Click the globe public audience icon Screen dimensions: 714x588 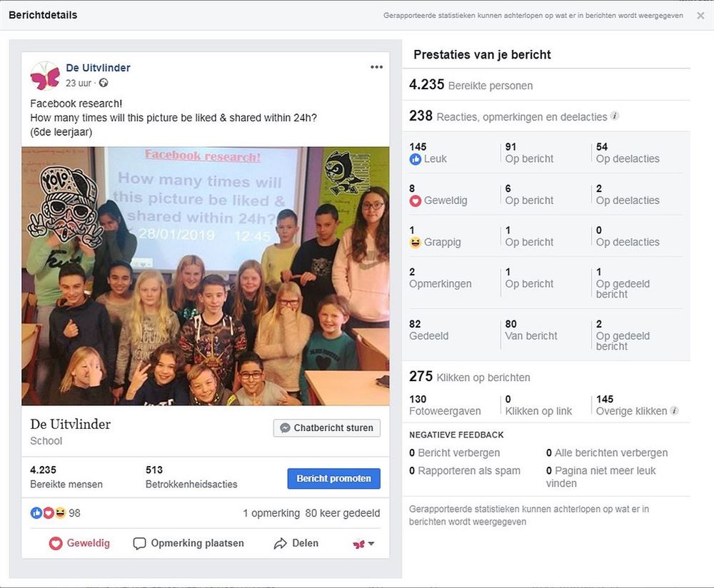[x=104, y=83]
